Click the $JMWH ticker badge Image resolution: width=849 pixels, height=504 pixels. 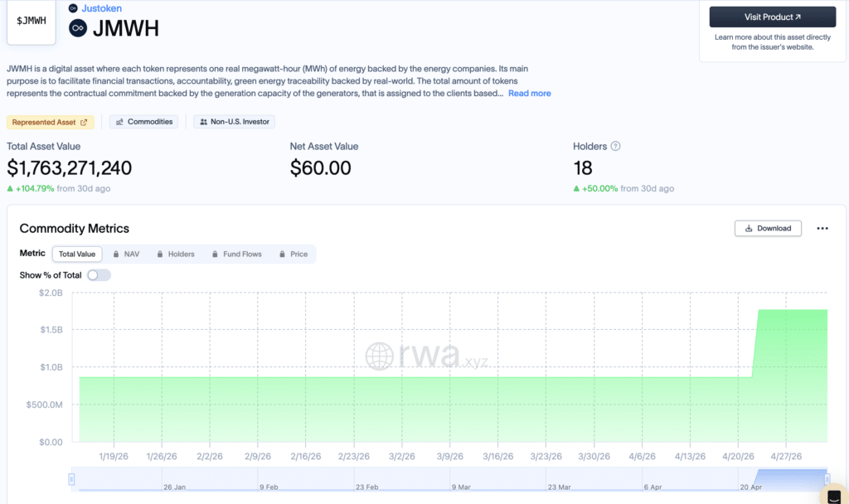tap(32, 21)
